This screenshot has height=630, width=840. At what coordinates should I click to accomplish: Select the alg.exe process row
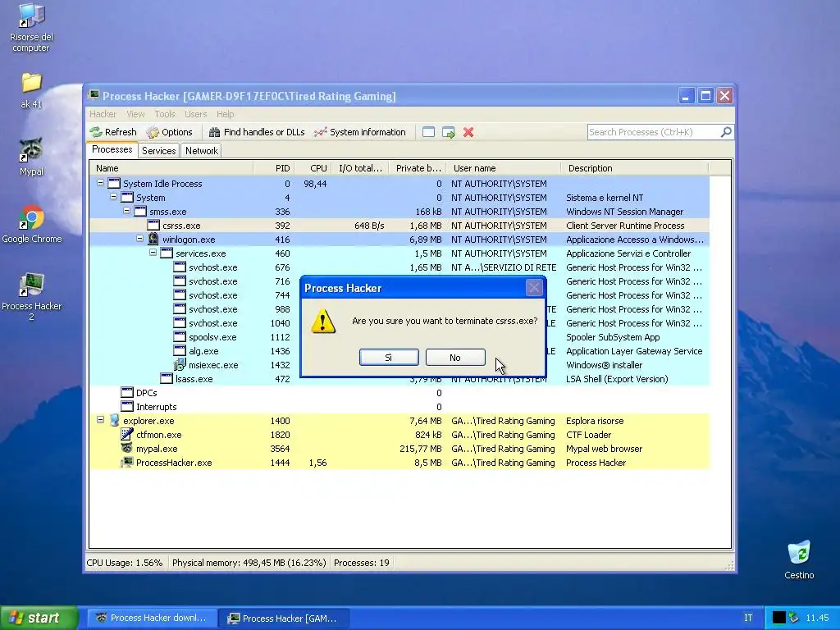point(399,351)
